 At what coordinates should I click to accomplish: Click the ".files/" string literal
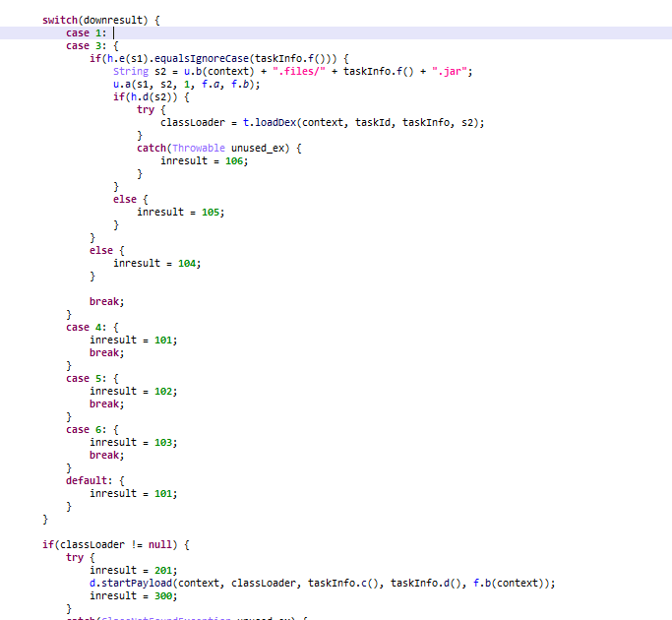299,71
